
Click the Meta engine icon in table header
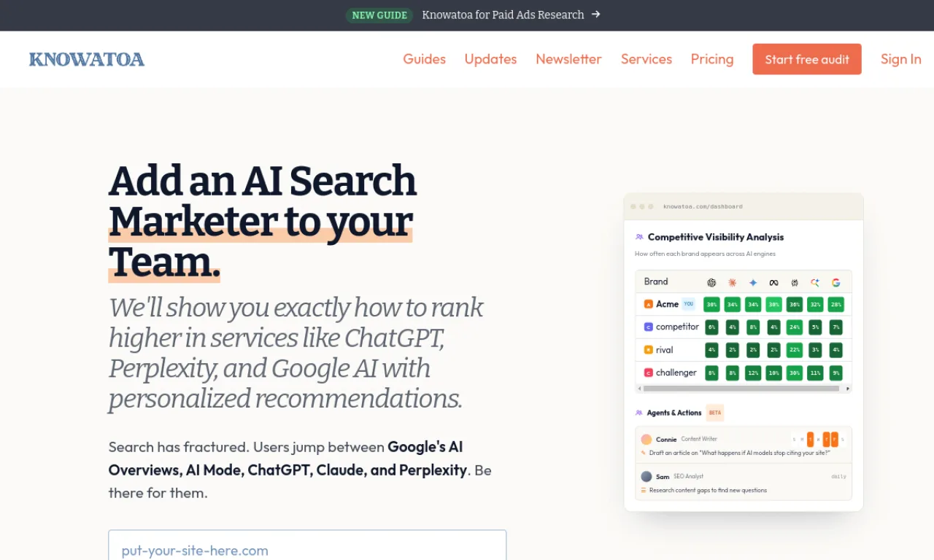pos(774,283)
